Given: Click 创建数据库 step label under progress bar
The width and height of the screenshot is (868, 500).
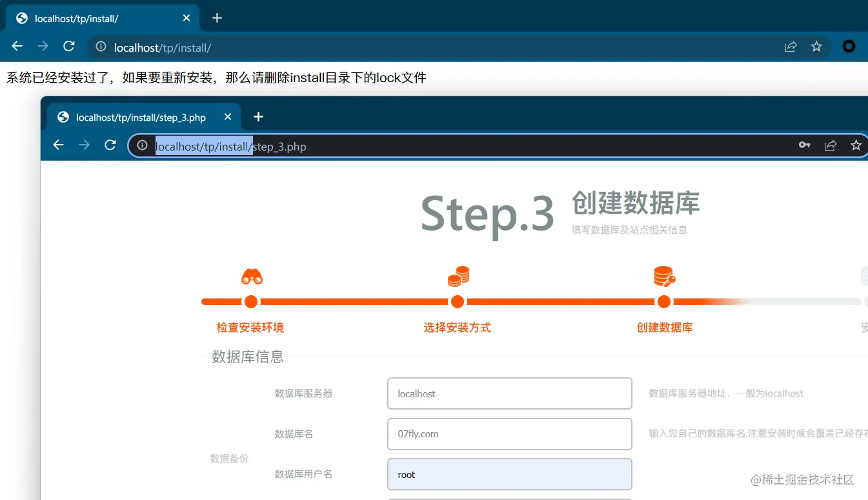Looking at the screenshot, I should (x=665, y=328).
